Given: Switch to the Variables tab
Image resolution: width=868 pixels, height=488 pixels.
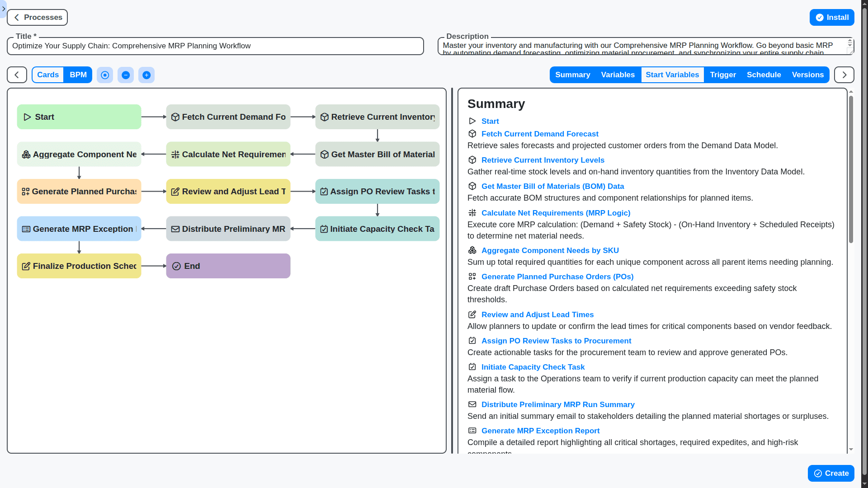Looking at the screenshot, I should [618, 75].
